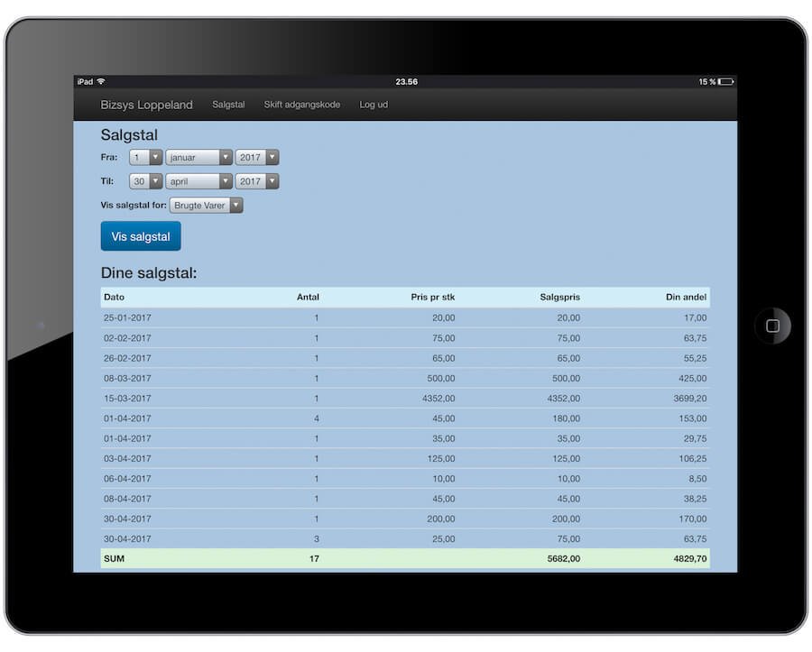Viewport: 812px width, 652px height.
Task: Go to Skift adgangskode page
Action: [x=302, y=105]
